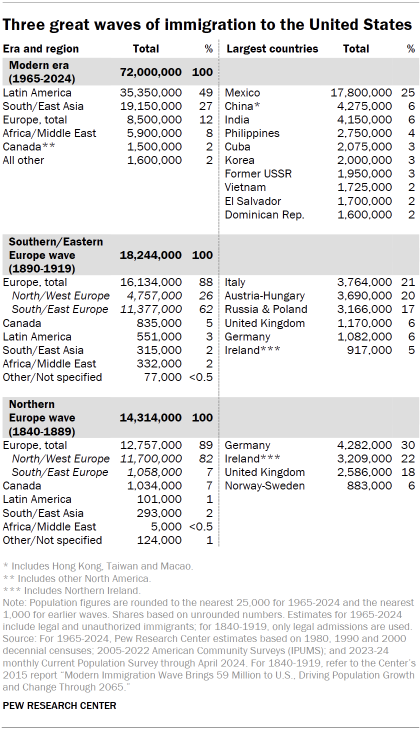Click the Norway-Sweden country label

click(x=264, y=486)
